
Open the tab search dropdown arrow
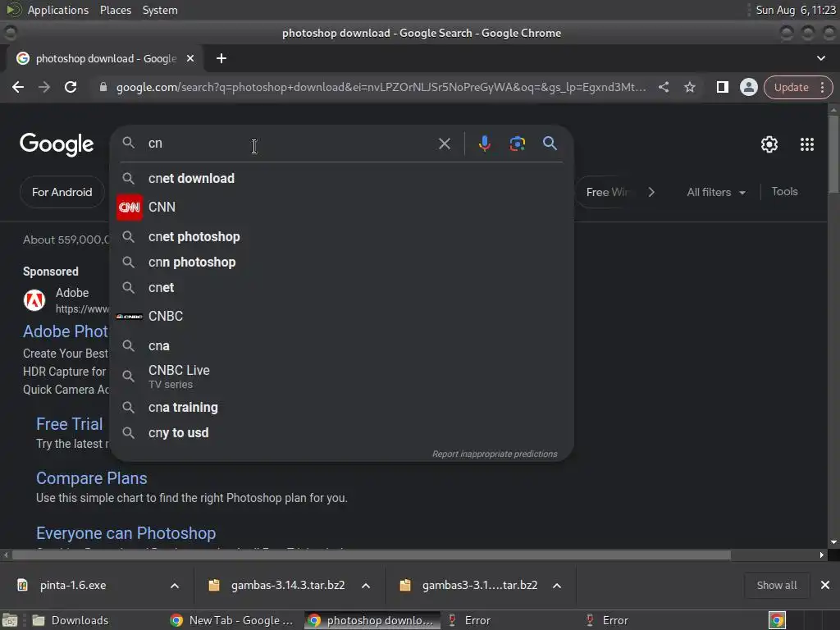click(x=820, y=58)
